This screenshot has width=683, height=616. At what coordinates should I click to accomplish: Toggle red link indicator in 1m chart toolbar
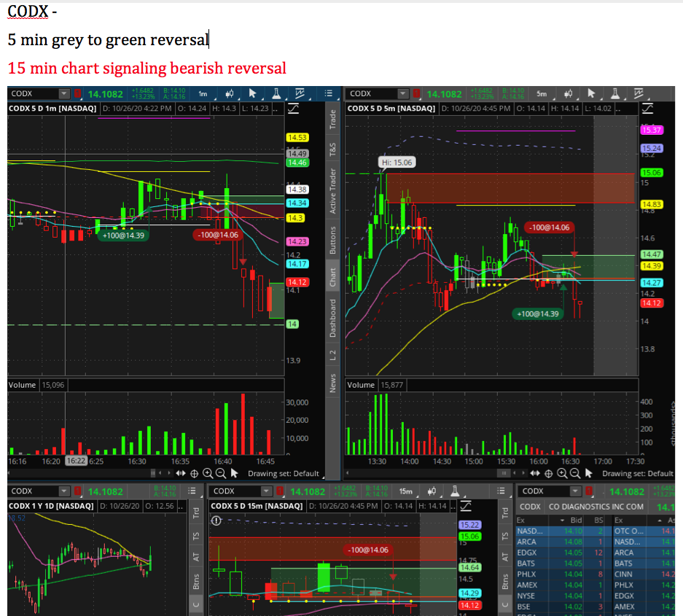[x=77, y=93]
